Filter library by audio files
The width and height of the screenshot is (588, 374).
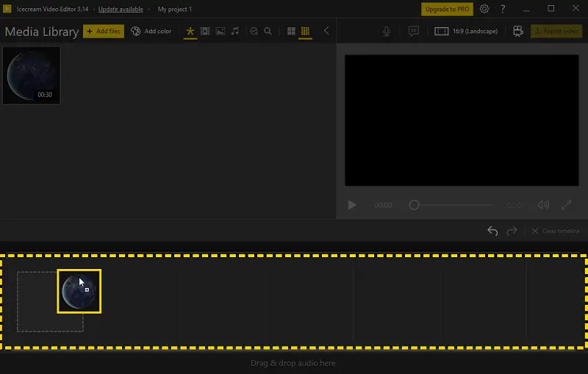pos(234,31)
